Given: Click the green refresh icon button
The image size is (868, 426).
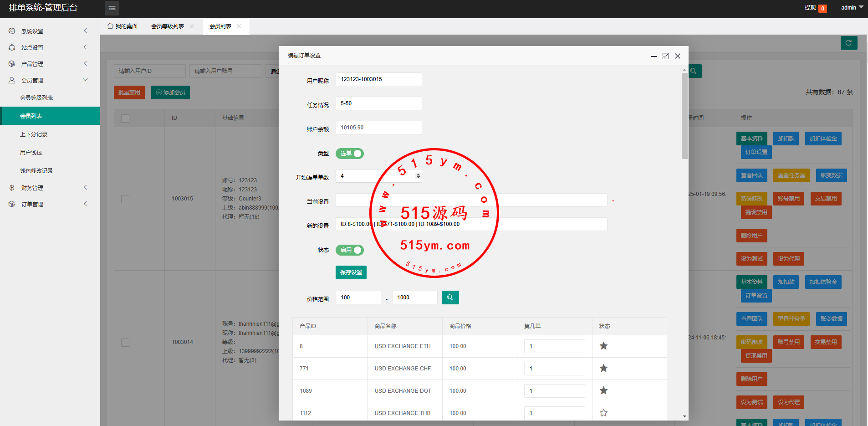Looking at the screenshot, I should pyautogui.click(x=848, y=43).
